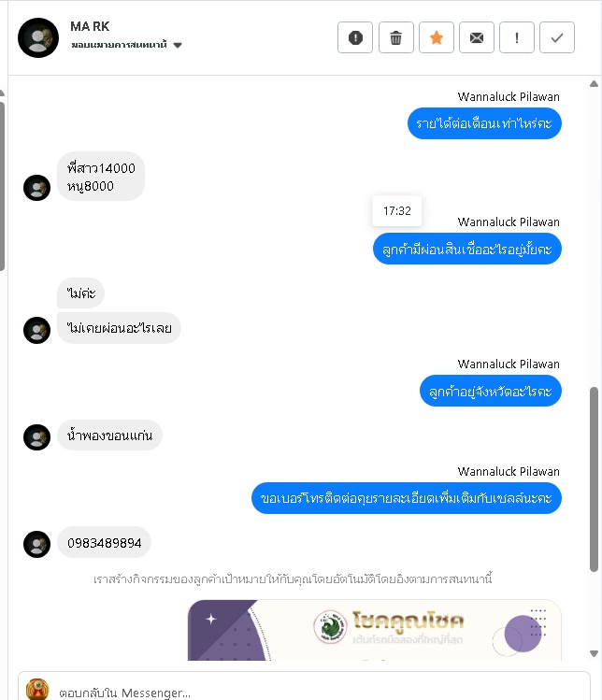This screenshot has width=602, height=700.
Task: Click scroll down arrow of chat scrollbar
Action: pyautogui.click(x=594, y=653)
